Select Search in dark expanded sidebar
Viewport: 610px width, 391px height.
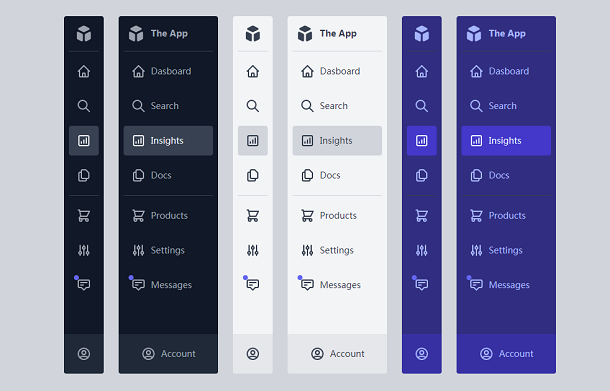pyautogui.click(x=168, y=106)
